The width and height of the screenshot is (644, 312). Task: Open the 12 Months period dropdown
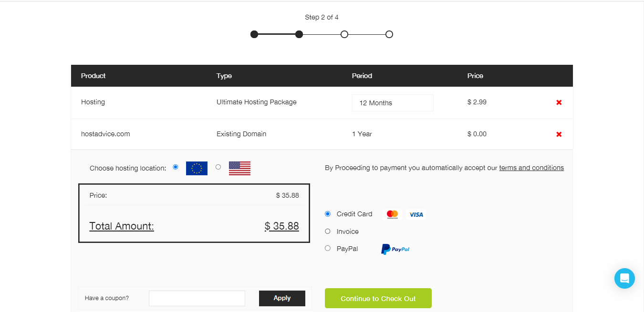pyautogui.click(x=393, y=103)
